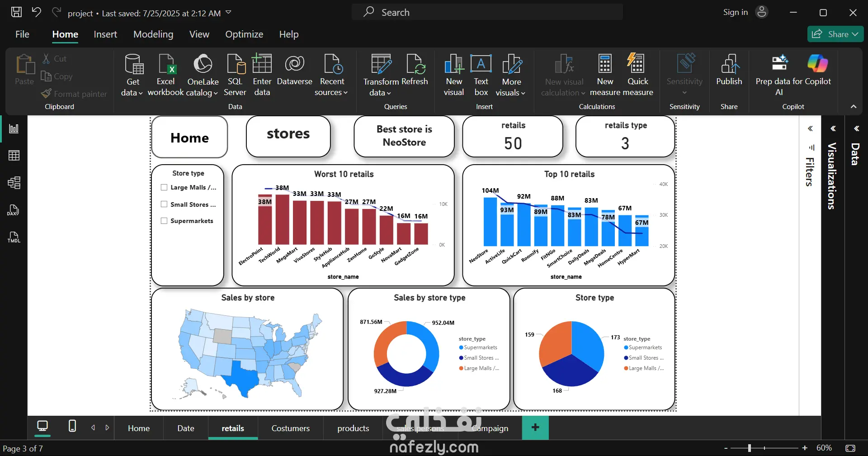Open OneLake catalog

[203, 75]
